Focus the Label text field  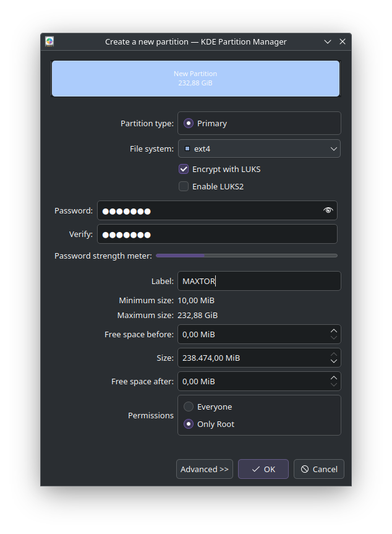(x=259, y=281)
